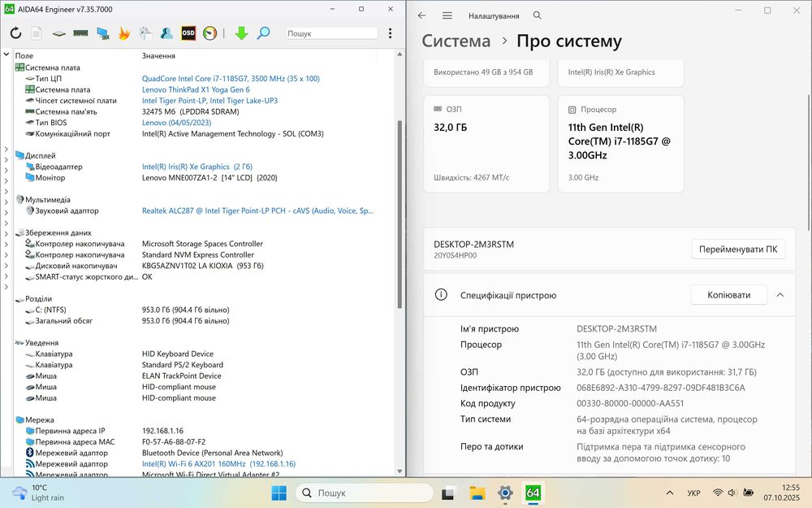Collapse the Специфікації пристрою section chevron
This screenshot has height=508, width=812.
click(780, 295)
